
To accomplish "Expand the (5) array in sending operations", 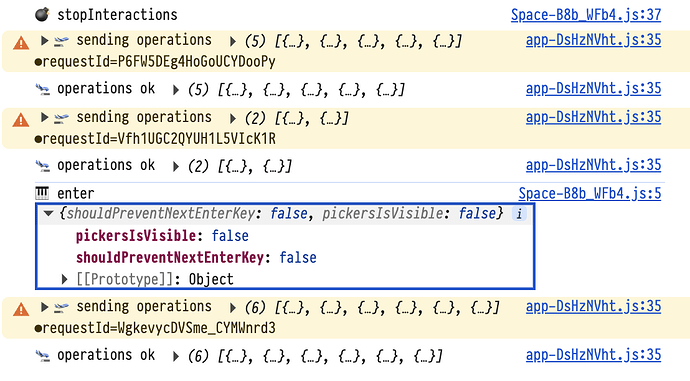I will tap(233, 42).
